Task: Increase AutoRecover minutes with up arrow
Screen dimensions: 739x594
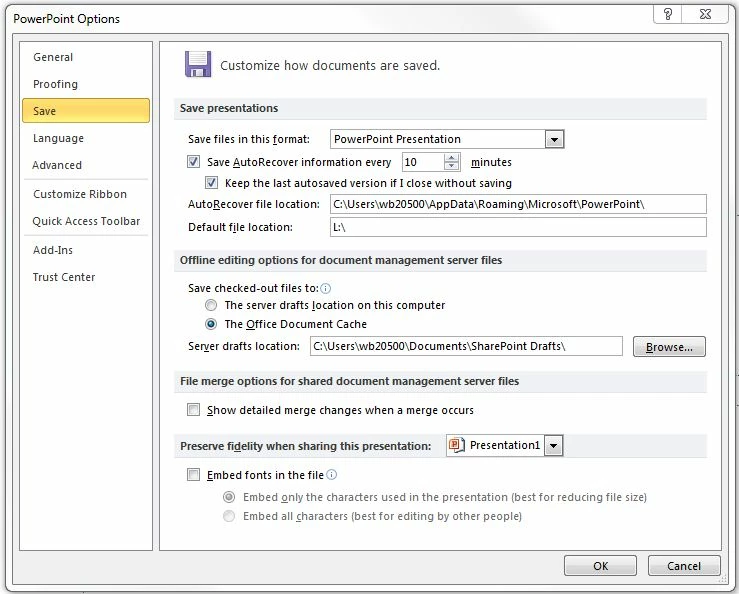Action: (452, 157)
